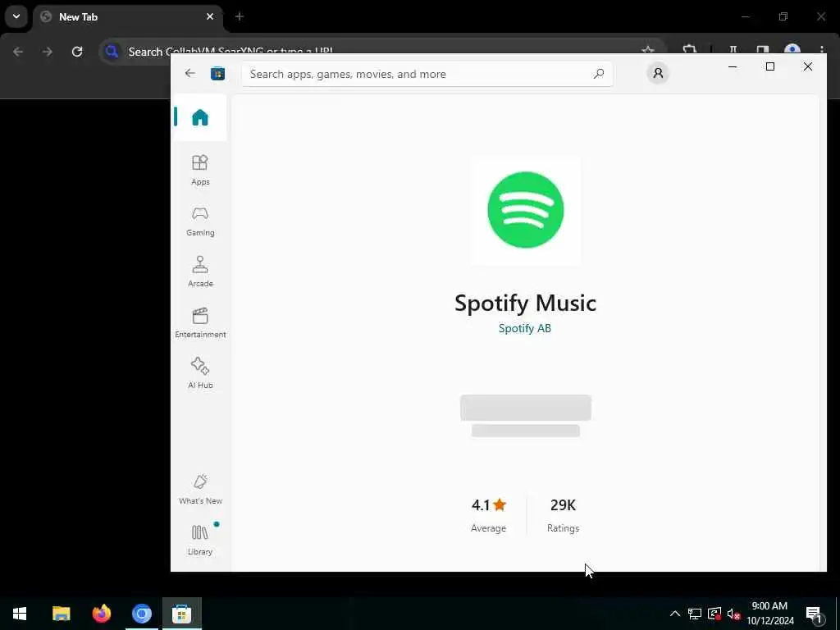Open the Apps section in Store sidebar
The width and height of the screenshot is (840, 630).
(x=200, y=171)
